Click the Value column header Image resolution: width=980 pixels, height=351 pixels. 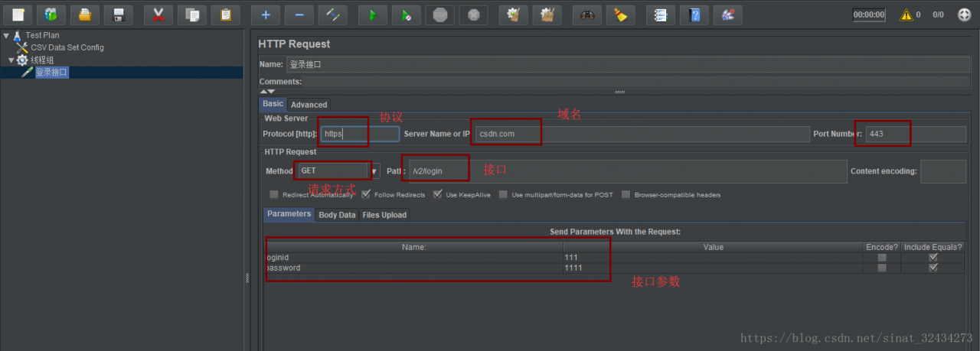tap(714, 247)
